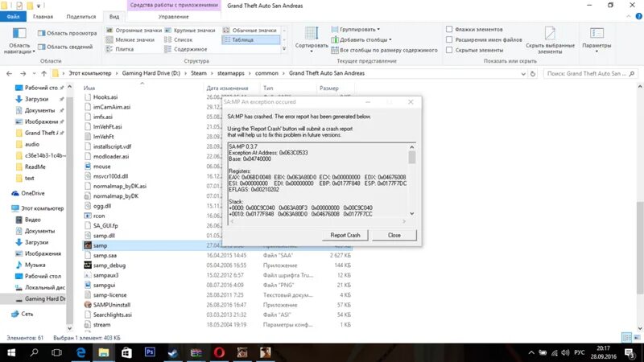Choose Tiles (Плитка) layout
Viewport: 644px width, 362px height.
tap(120, 49)
